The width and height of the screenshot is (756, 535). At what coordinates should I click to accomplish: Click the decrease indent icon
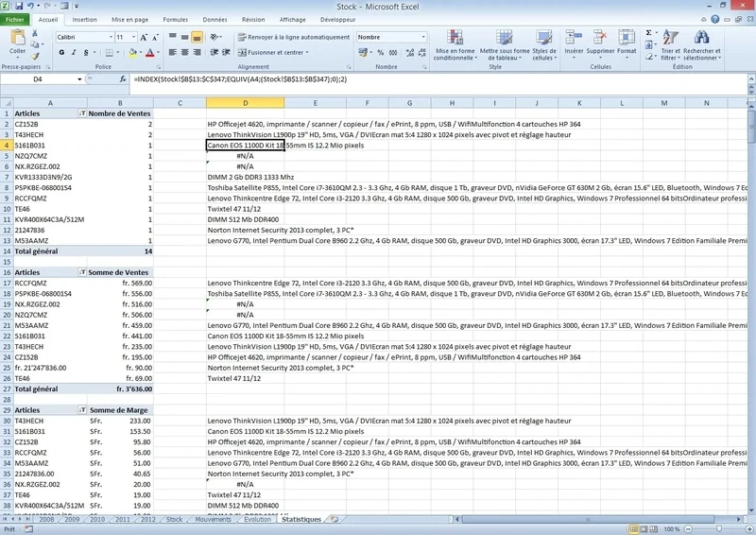coord(215,52)
